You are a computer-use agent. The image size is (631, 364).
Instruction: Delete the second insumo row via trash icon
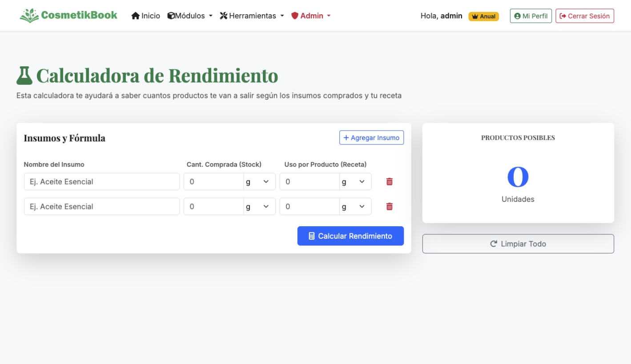(x=389, y=206)
